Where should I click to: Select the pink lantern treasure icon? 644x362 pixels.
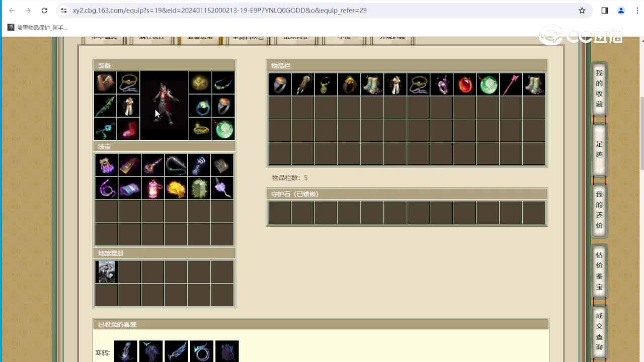[x=152, y=188]
